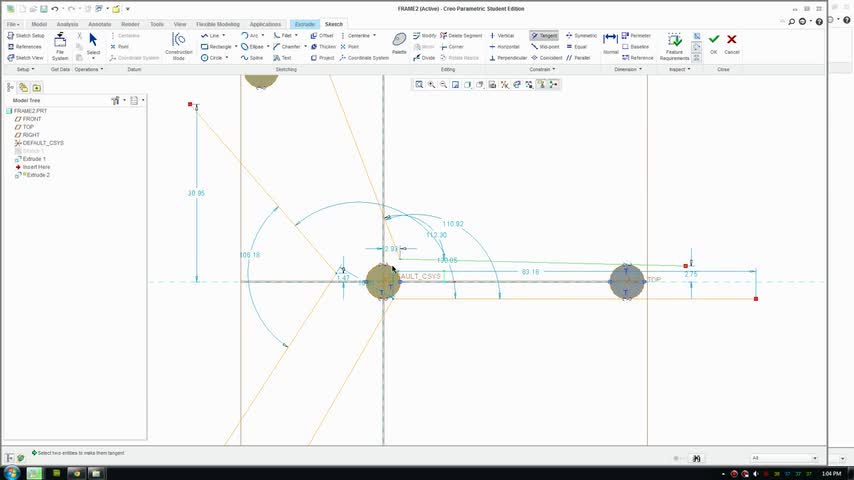Click the Project tool
This screenshot has height=480, width=854.
322,58
